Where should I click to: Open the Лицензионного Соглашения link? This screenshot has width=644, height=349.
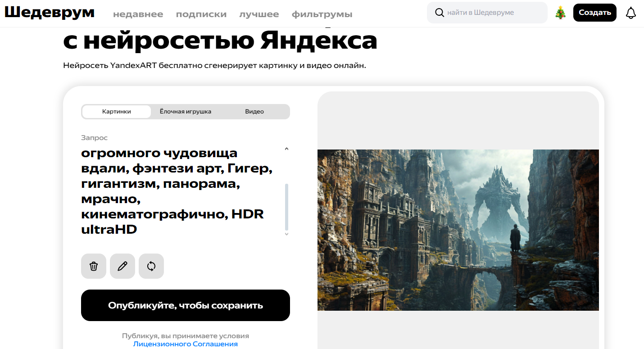(185, 344)
